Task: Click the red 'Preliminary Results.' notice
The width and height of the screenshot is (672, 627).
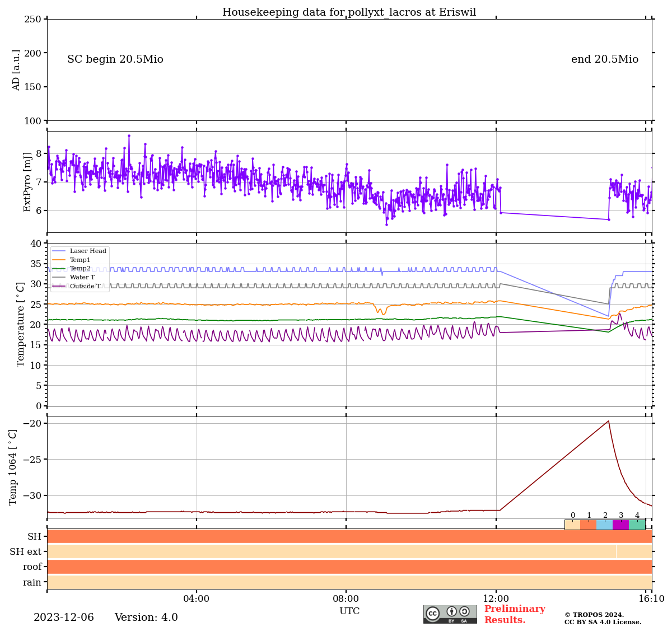Action: click(x=515, y=614)
